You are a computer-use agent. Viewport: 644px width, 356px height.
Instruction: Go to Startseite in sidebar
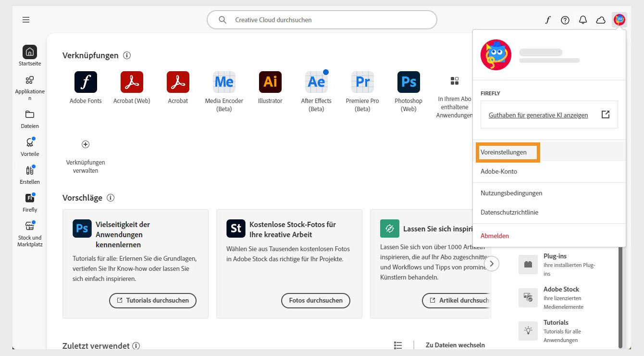[30, 56]
